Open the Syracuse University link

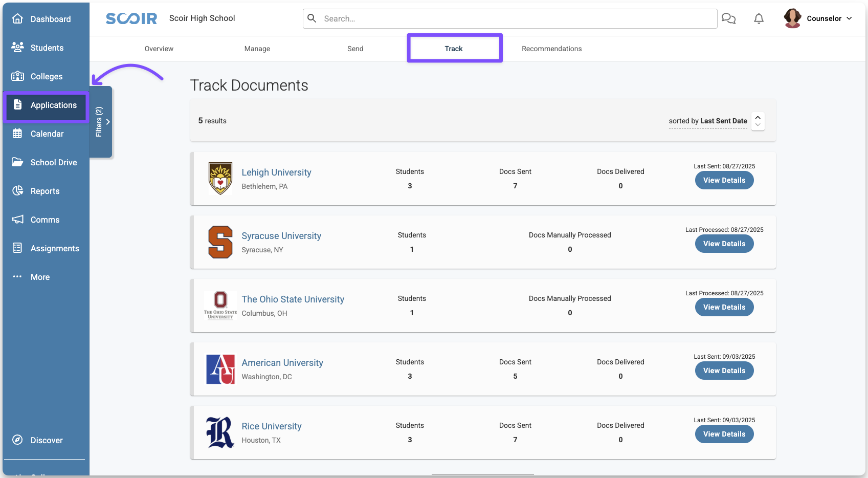[281, 236]
